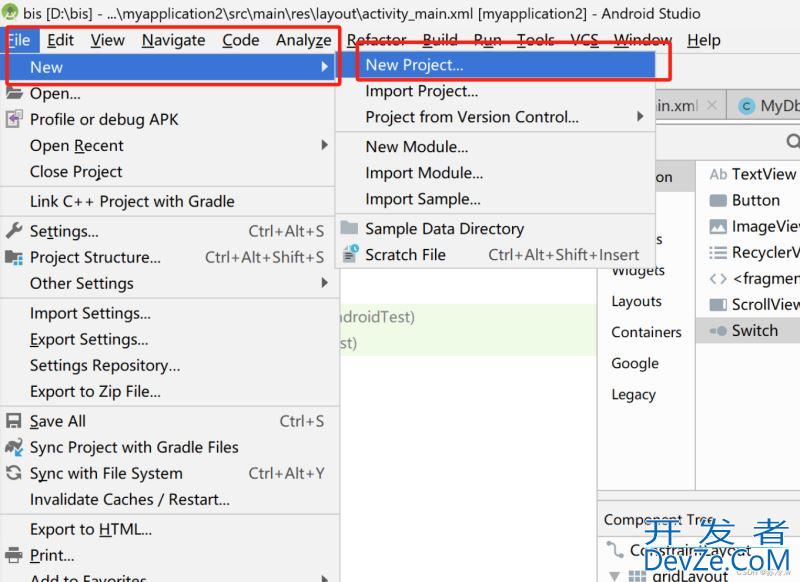Select the Layouts palette category
The image size is (800, 582).
pyautogui.click(x=636, y=301)
